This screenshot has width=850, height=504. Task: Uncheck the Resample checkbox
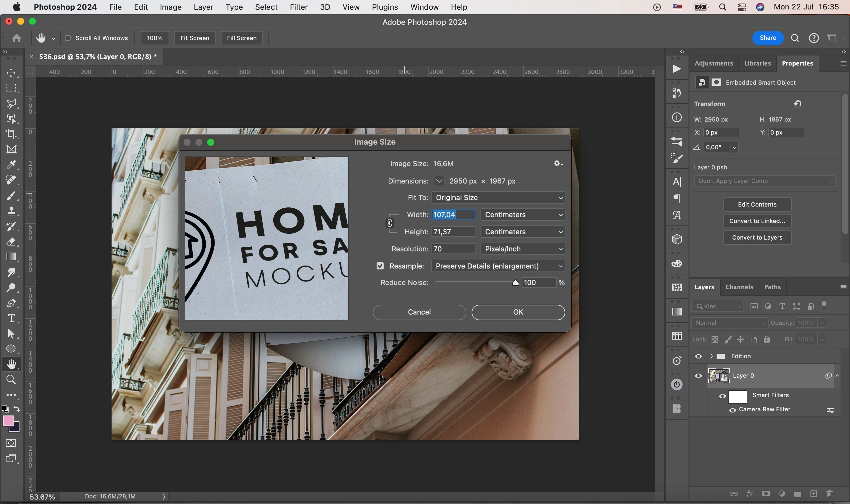380,266
